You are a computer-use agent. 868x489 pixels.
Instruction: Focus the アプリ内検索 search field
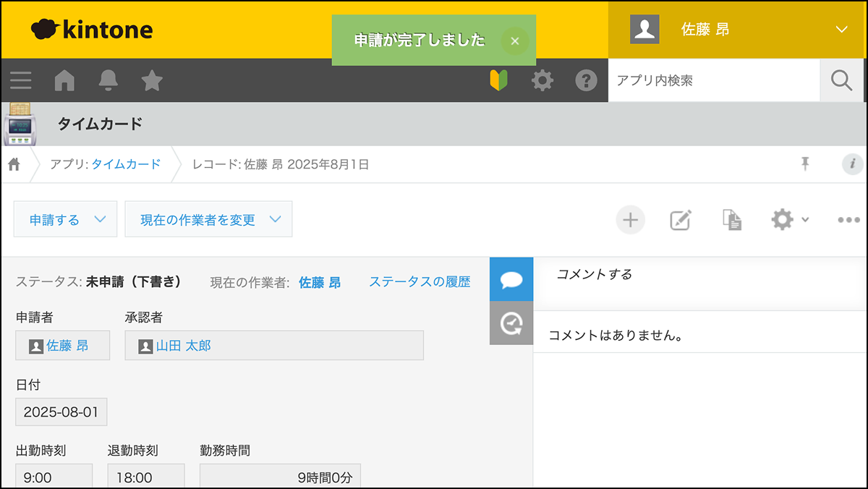[x=713, y=80]
